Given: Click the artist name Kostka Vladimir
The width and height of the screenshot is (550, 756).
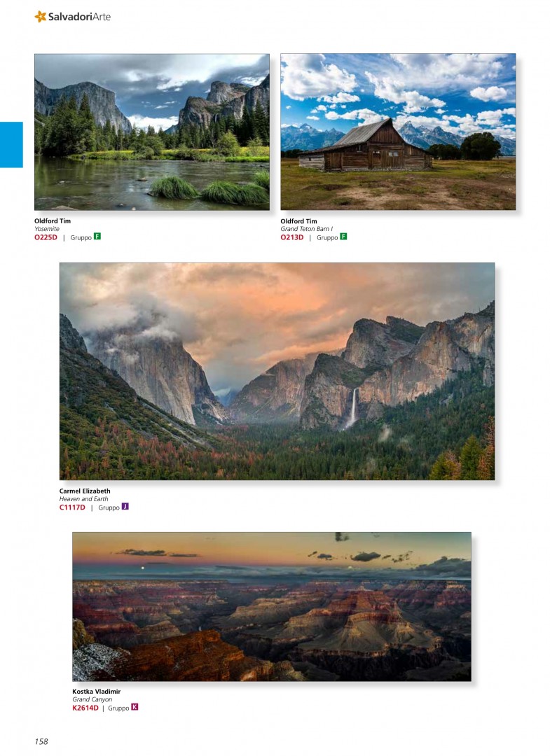Looking at the screenshot, I should point(97,692).
